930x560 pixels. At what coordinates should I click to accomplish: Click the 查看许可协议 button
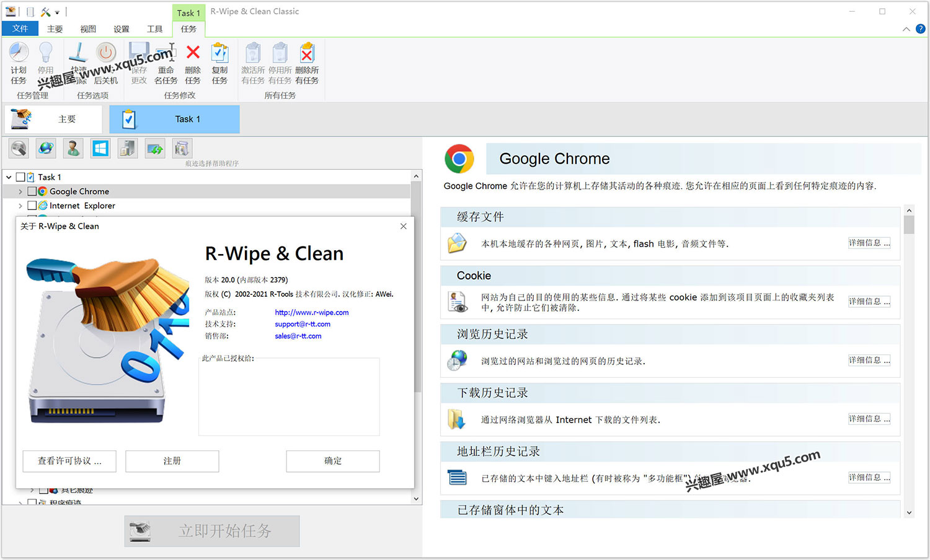[x=69, y=461]
